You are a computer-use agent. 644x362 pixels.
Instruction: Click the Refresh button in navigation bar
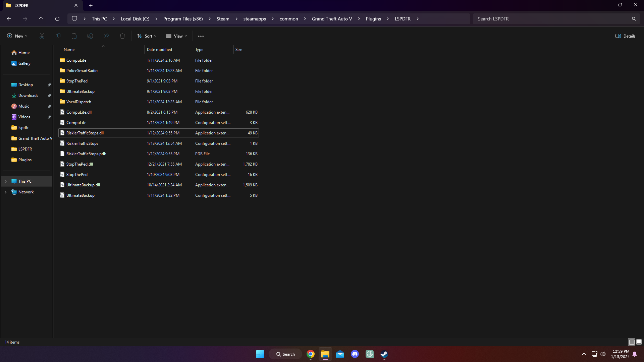[x=57, y=19]
